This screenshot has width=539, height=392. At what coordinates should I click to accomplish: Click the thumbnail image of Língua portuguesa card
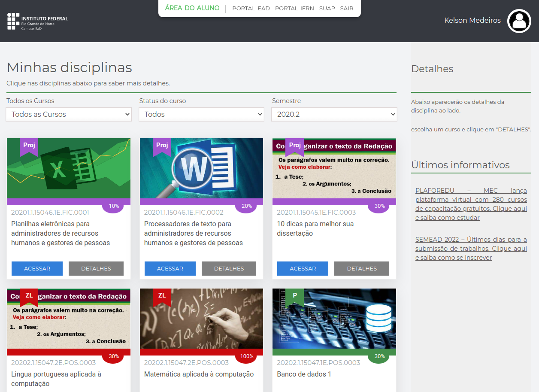pyautogui.click(x=69, y=319)
